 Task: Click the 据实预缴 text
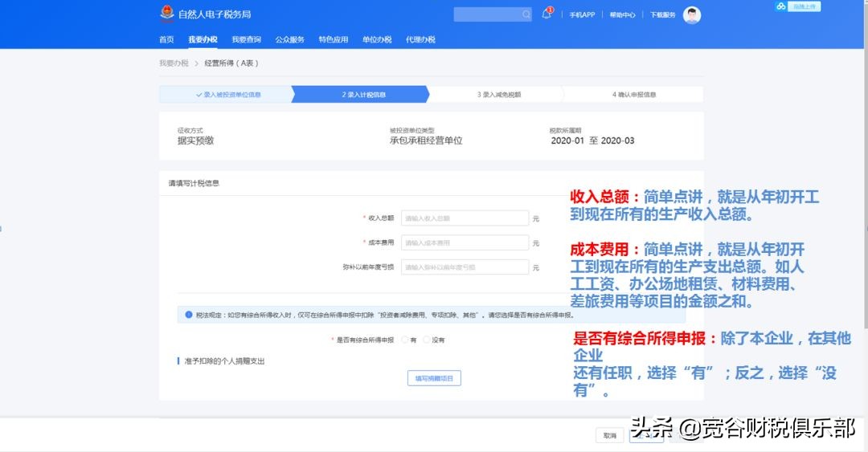pos(195,140)
